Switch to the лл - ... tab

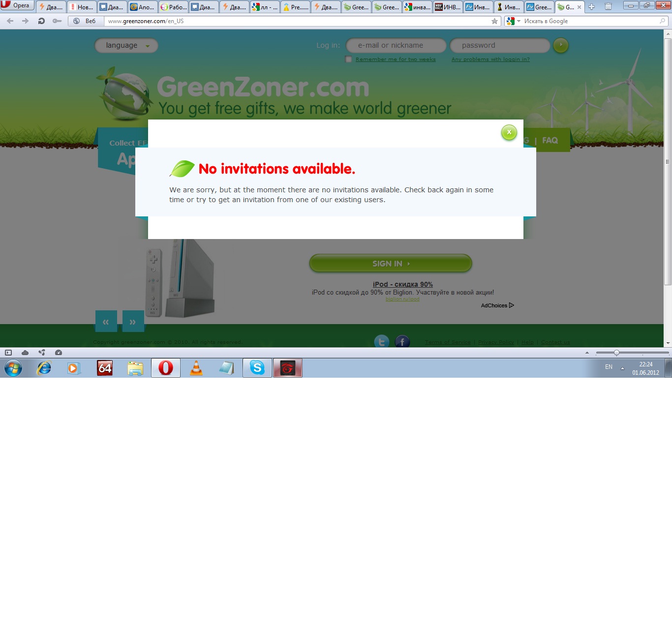pyautogui.click(x=264, y=7)
